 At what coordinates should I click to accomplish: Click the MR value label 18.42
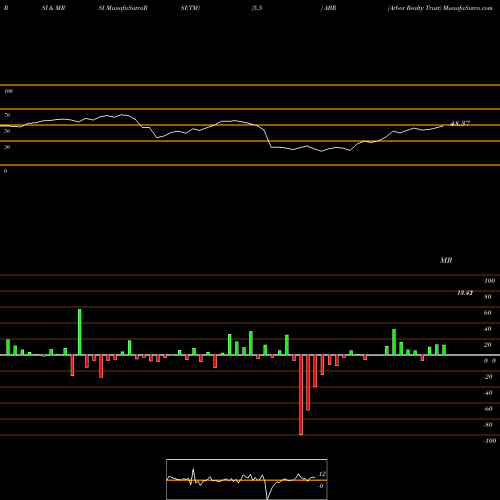click(465, 293)
